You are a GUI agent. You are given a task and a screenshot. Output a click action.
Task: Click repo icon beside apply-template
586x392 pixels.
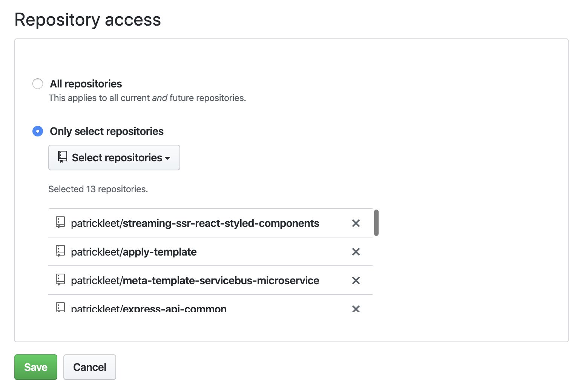coord(60,251)
